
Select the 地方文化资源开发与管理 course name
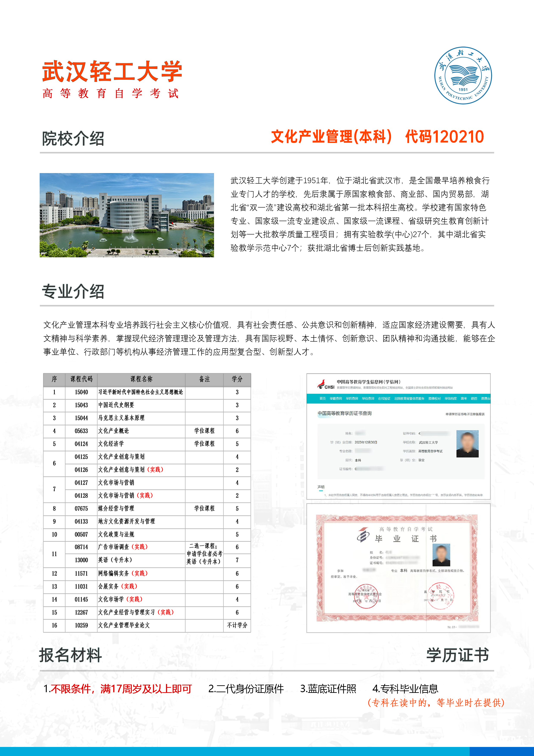pyautogui.click(x=127, y=521)
